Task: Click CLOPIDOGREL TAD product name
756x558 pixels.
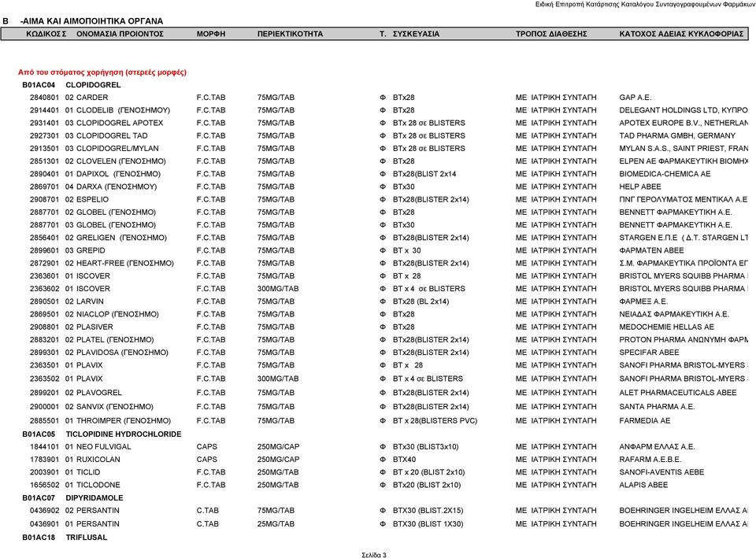Action: point(112,135)
